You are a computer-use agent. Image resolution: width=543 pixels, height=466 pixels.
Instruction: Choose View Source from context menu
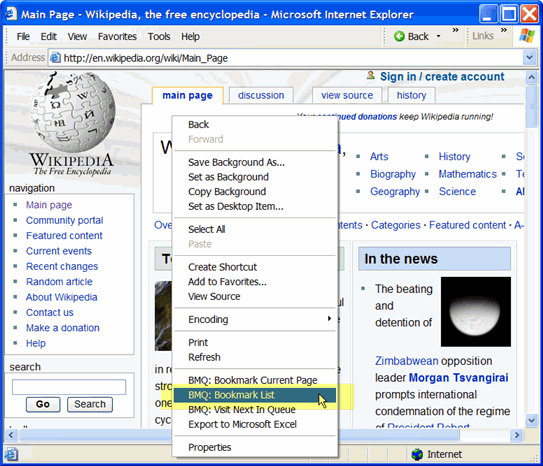click(214, 296)
